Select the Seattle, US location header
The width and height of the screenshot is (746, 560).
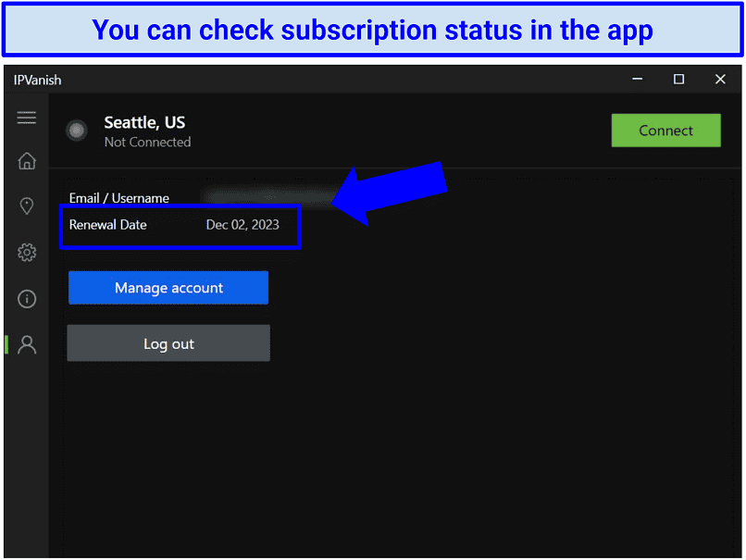coord(144,121)
